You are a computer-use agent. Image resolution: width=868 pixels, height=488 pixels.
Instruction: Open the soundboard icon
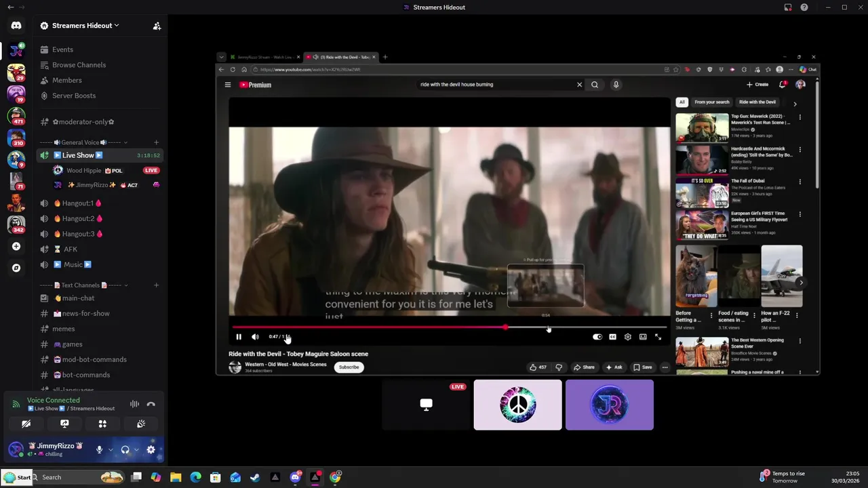click(x=141, y=424)
